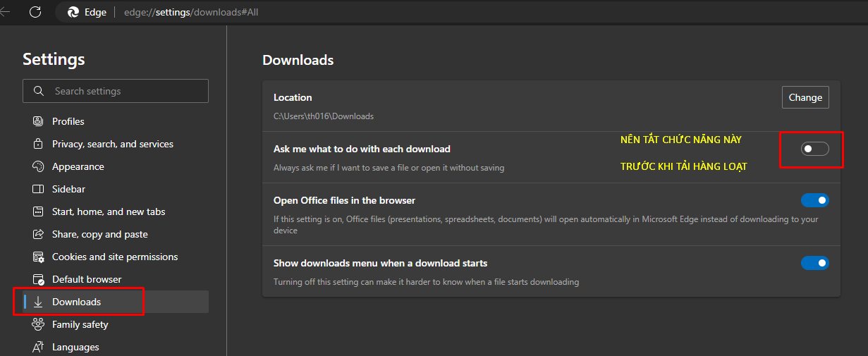Viewport: 868px width, 356px height.
Task: Click the Start, home, new tabs icon
Action: [38, 211]
